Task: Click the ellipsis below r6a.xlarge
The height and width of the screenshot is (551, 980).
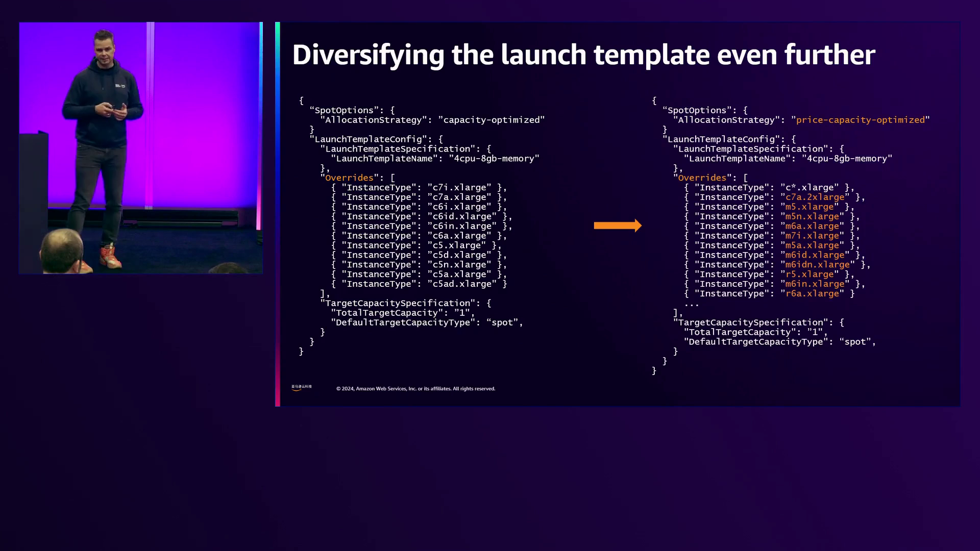Action: (x=692, y=304)
